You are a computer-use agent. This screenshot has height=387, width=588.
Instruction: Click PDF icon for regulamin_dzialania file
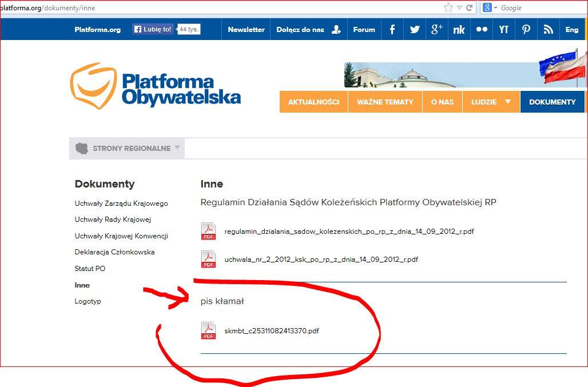209,231
